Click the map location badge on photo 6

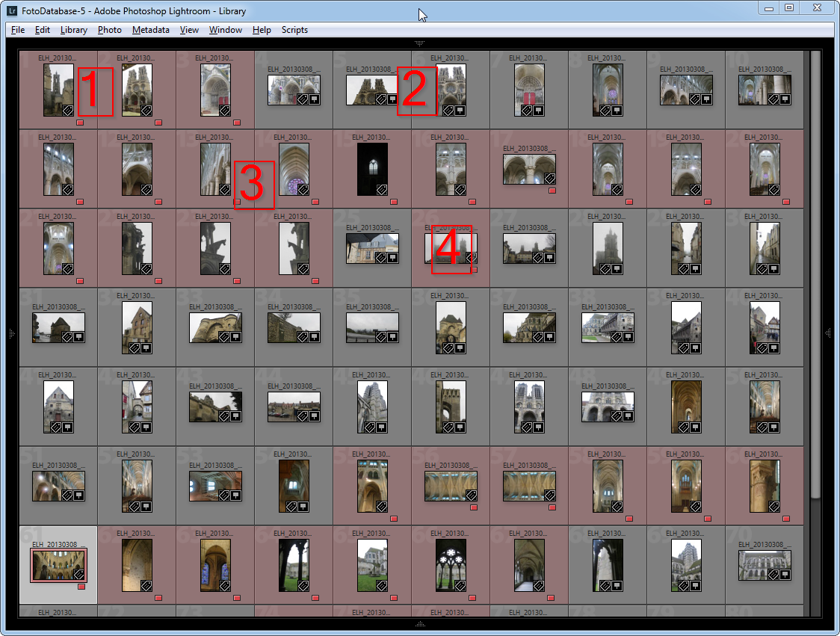(x=460, y=111)
